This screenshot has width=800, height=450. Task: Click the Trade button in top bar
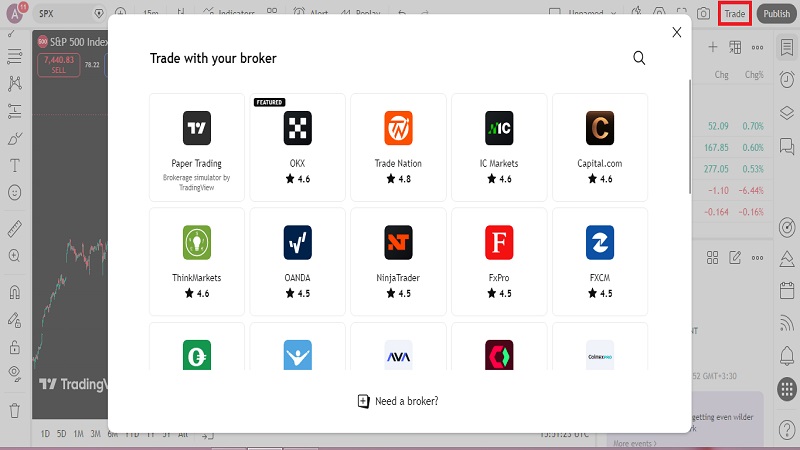[735, 14]
